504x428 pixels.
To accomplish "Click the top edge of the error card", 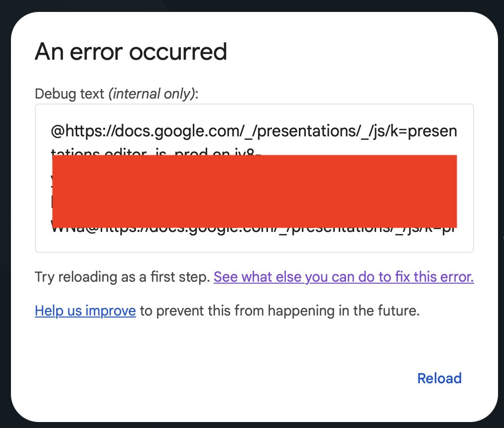I will [x=254, y=16].
